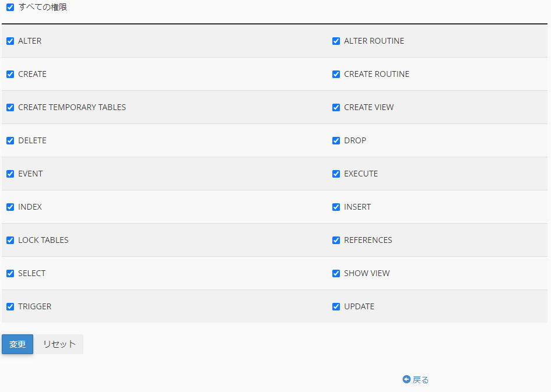Uncheck the LOCK TABLES checkbox

pyautogui.click(x=10, y=241)
